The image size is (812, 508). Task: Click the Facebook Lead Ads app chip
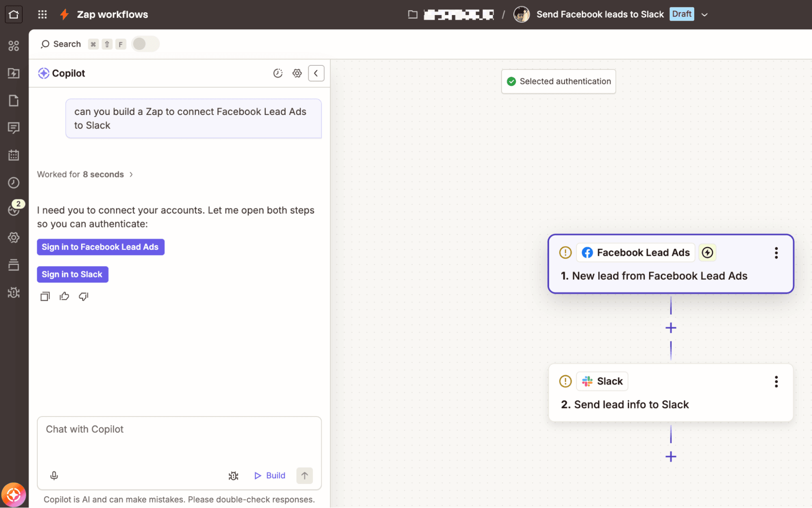click(636, 253)
